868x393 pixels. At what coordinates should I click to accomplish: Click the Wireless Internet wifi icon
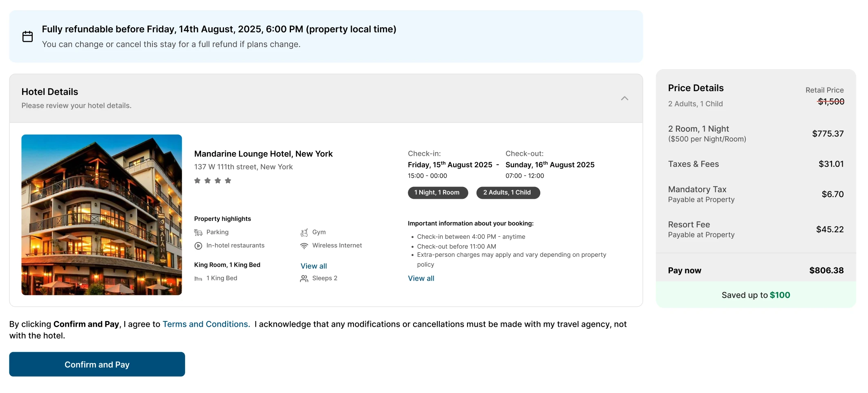(304, 246)
